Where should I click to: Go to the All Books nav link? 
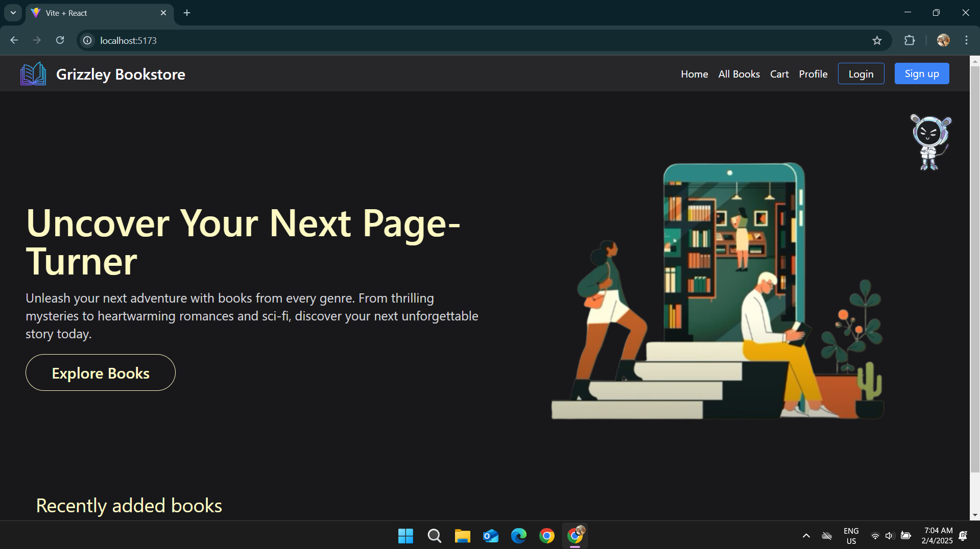point(739,74)
